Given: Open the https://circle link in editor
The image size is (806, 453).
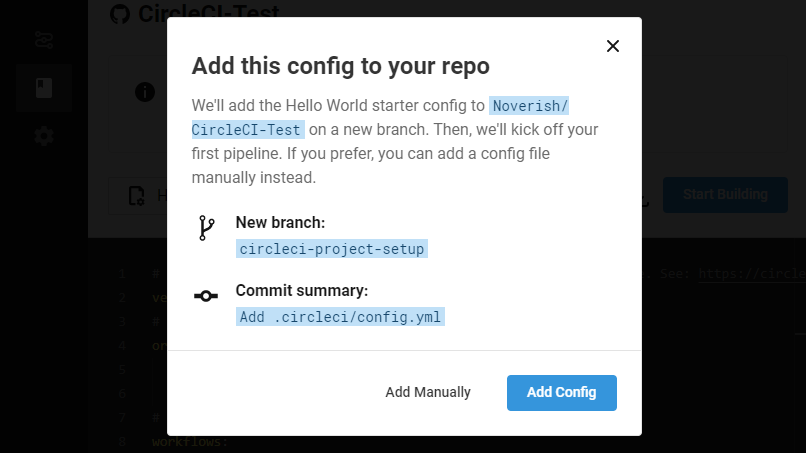Looking at the screenshot, I should click(751, 273).
